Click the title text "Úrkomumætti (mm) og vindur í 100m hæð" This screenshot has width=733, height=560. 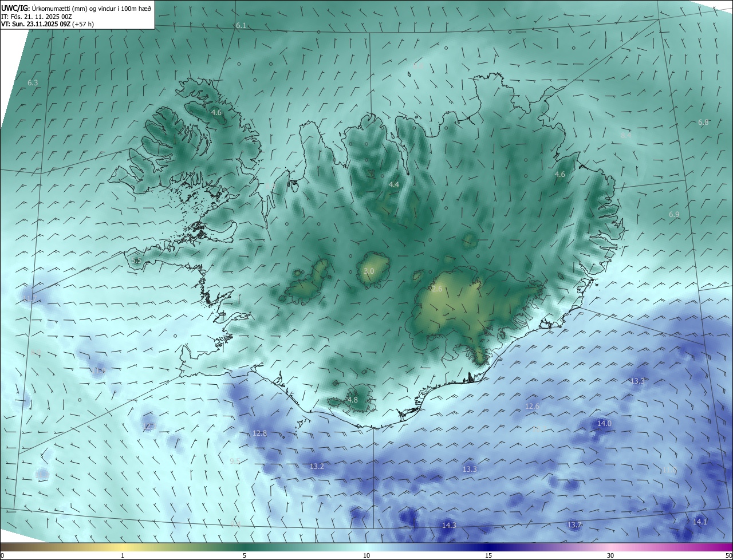coord(91,8)
